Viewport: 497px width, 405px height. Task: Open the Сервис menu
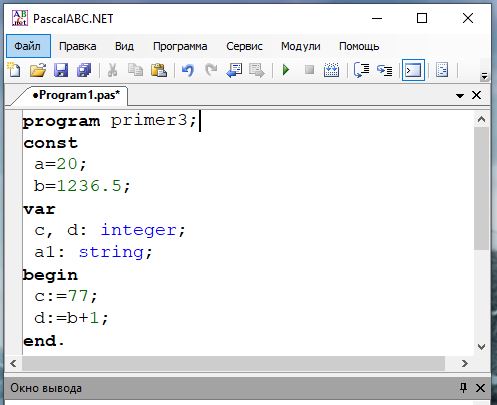coord(244,46)
